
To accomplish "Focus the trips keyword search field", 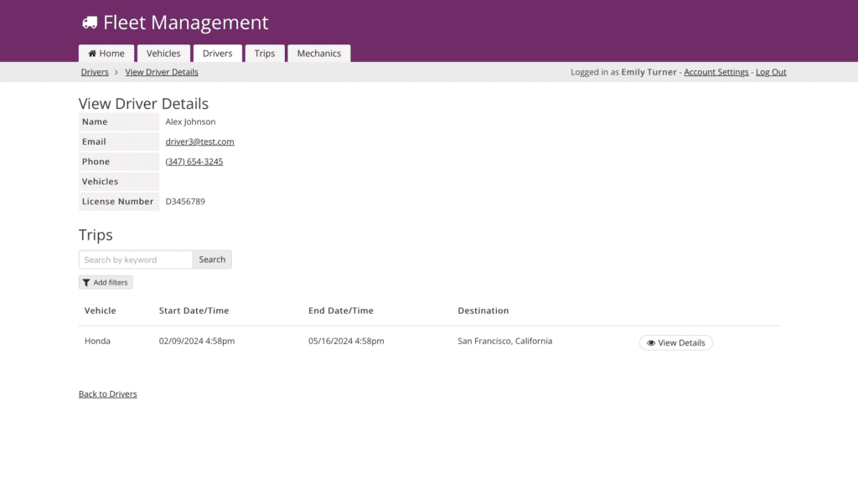I will coord(136,260).
